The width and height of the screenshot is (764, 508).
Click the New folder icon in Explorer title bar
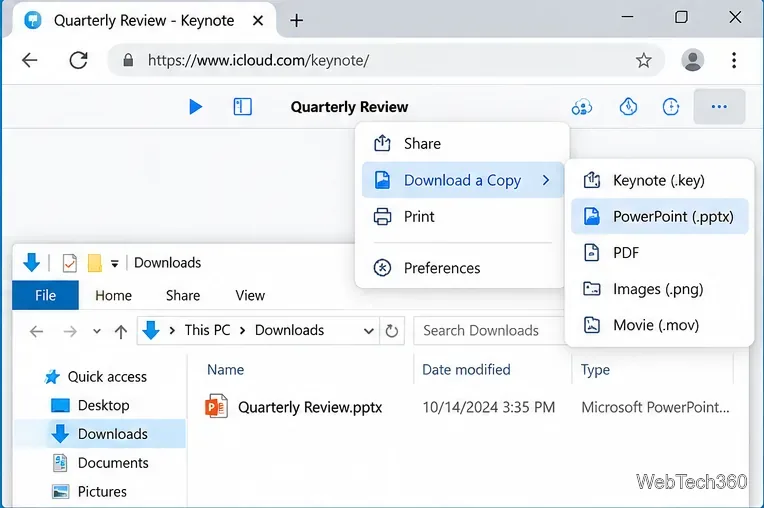click(x=95, y=263)
